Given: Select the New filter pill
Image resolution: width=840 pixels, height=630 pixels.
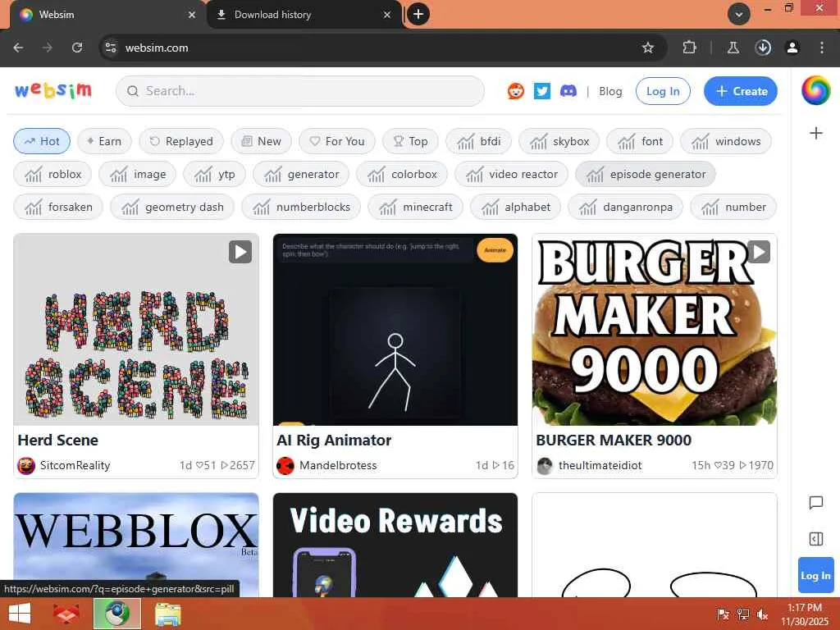Looking at the screenshot, I should coord(261,141).
